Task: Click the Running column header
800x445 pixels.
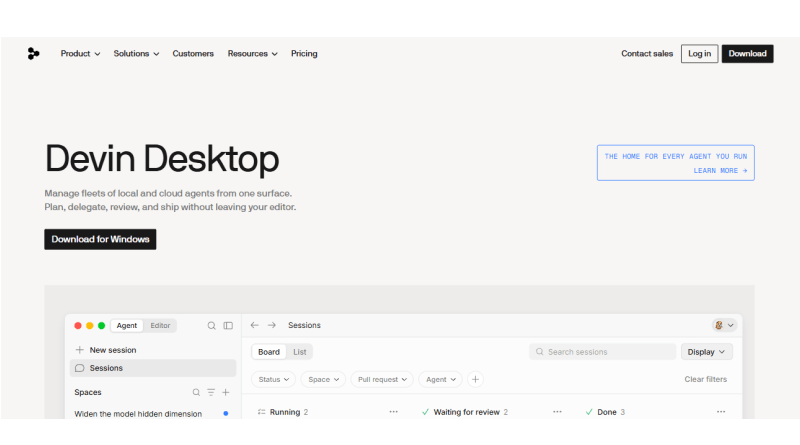Action: [283, 412]
